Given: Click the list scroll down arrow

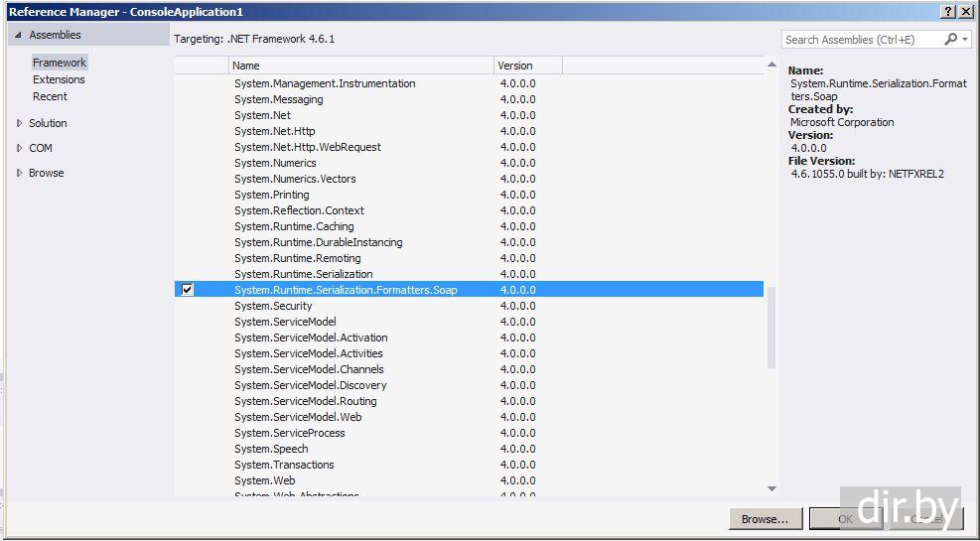Looking at the screenshot, I should 771,488.
